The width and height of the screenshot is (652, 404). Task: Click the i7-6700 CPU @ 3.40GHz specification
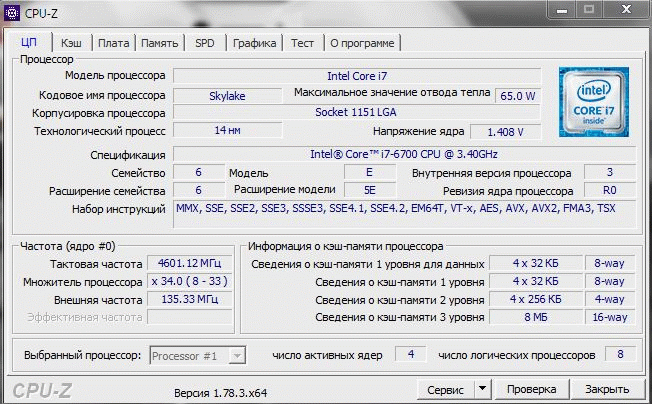pos(404,154)
